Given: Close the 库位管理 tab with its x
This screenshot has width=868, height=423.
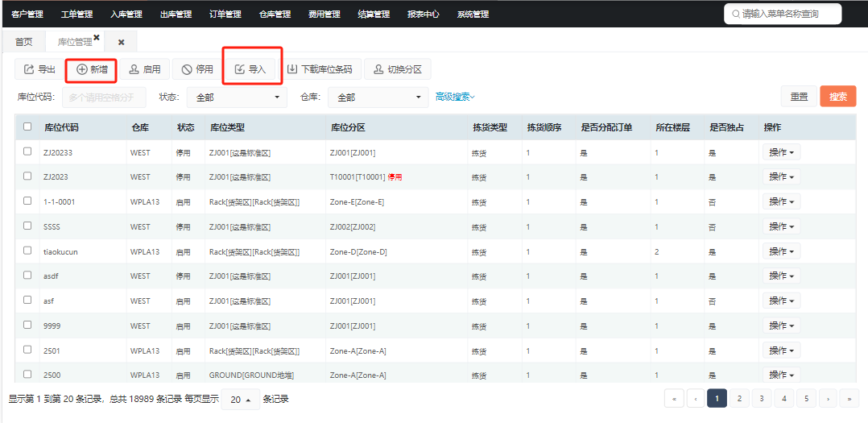Looking at the screenshot, I should click(97, 38).
